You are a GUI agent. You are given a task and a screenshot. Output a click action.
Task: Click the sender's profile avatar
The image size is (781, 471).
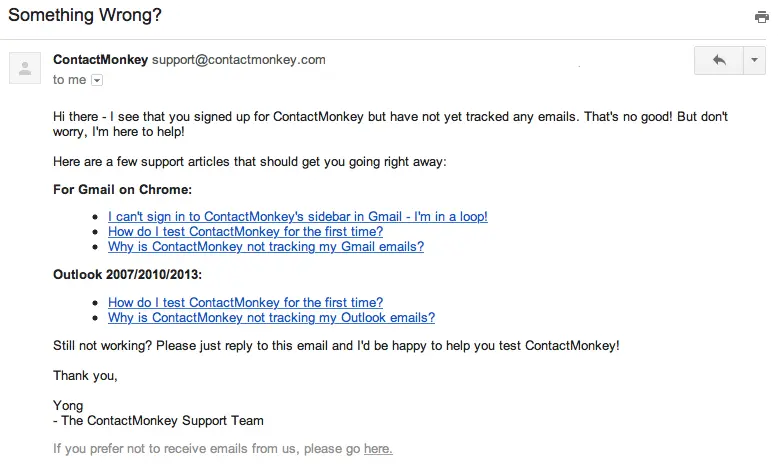point(25,68)
